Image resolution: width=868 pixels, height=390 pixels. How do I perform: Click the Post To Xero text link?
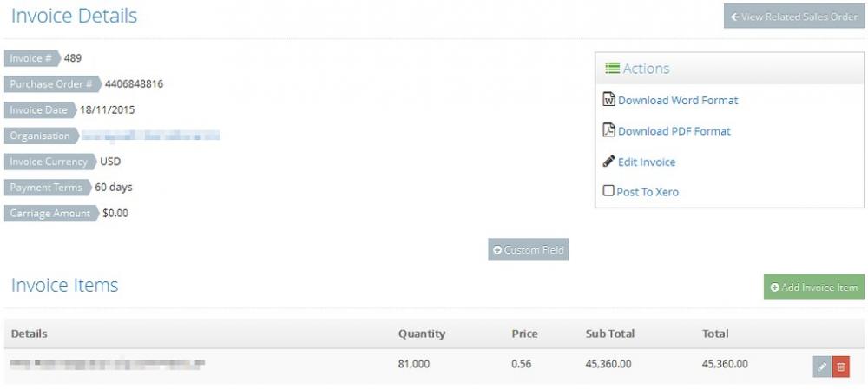[x=648, y=192]
